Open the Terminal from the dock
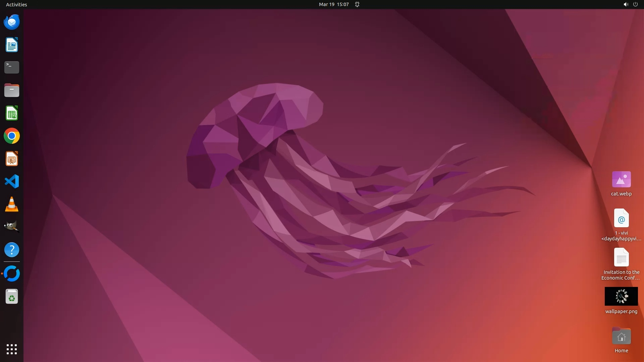Image resolution: width=644 pixels, height=362 pixels. click(x=12, y=67)
